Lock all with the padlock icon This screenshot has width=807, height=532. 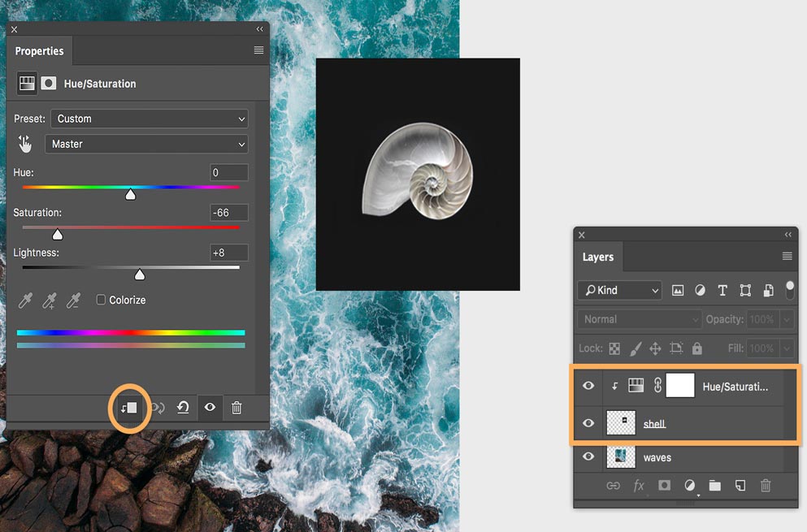[696, 348]
